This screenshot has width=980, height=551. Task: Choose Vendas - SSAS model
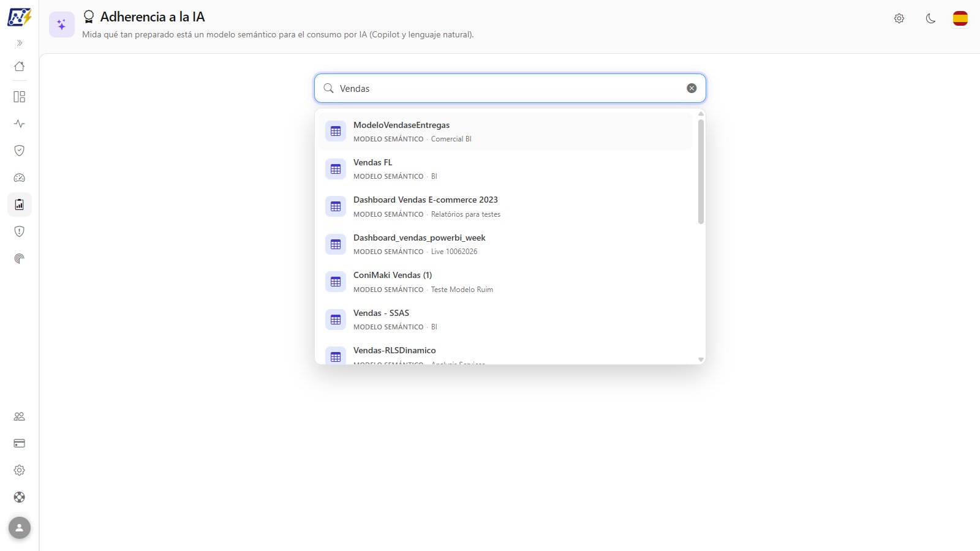point(505,320)
